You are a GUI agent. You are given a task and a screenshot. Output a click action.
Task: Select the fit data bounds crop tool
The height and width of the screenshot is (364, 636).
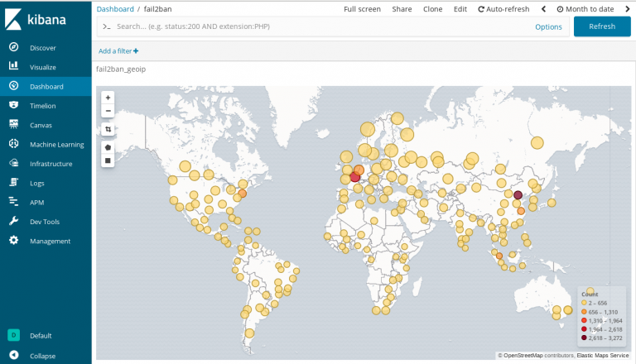(108, 129)
